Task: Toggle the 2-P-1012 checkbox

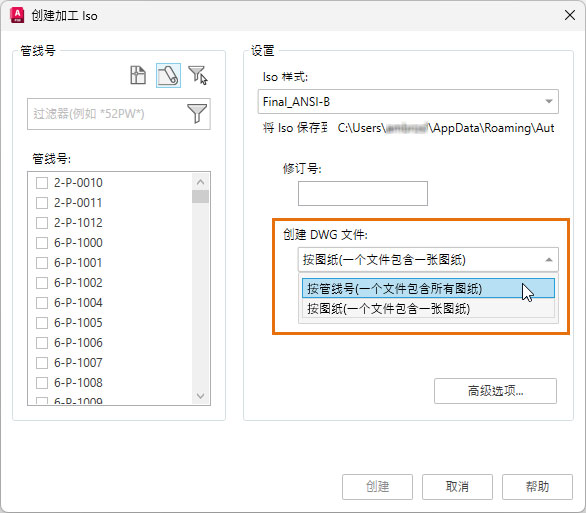Action: click(42, 223)
